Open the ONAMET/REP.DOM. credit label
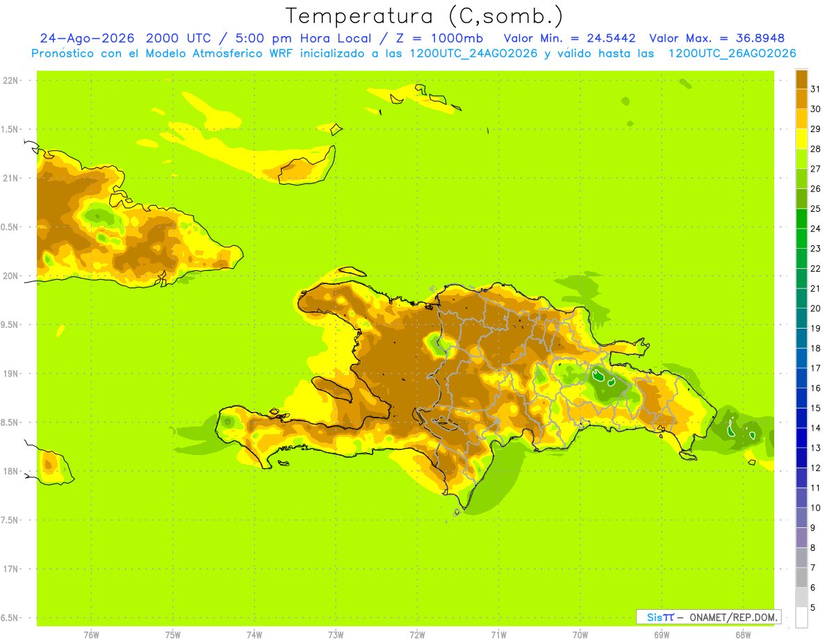 click(x=735, y=617)
